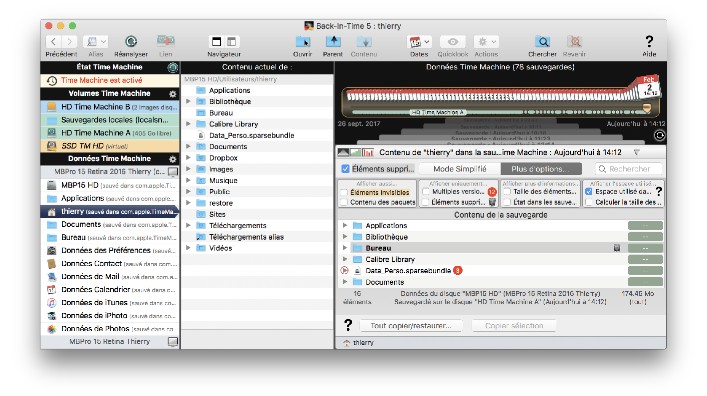Open Volumes Time Machine gear settings

[172, 94]
